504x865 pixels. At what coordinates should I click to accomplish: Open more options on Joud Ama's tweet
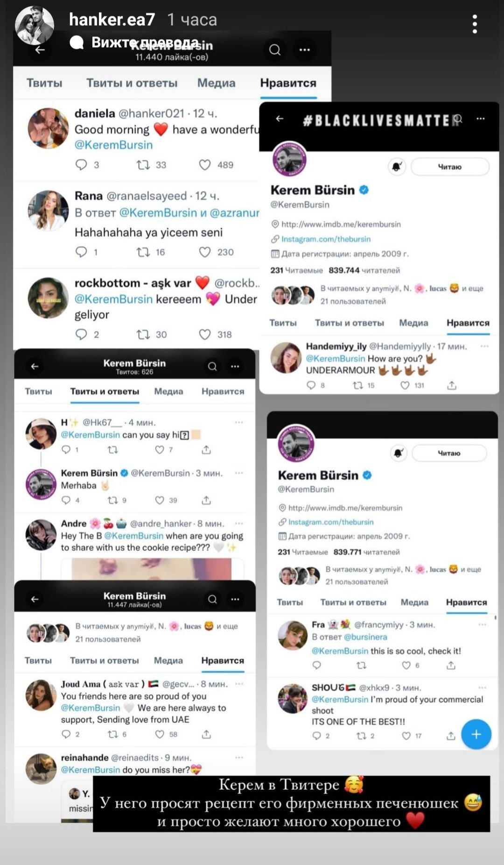click(x=239, y=684)
